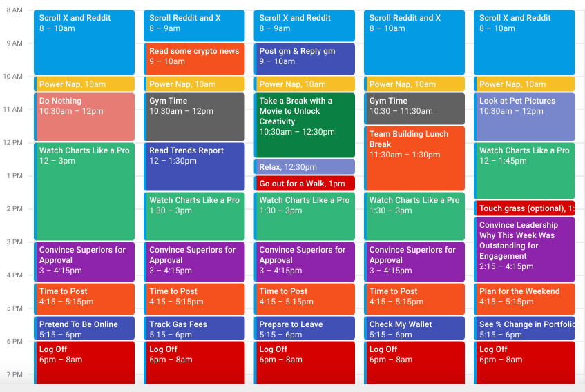The height and width of the screenshot is (392, 585).
Task: Open Watch Charts below Team Building Lunch Break
Action: coord(414,216)
